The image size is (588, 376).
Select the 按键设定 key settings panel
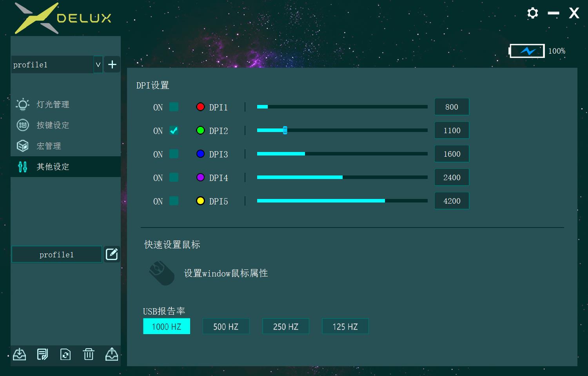coord(52,125)
